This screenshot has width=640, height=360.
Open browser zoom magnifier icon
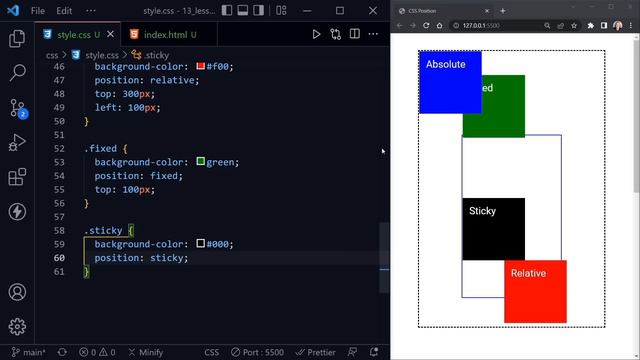point(547,25)
